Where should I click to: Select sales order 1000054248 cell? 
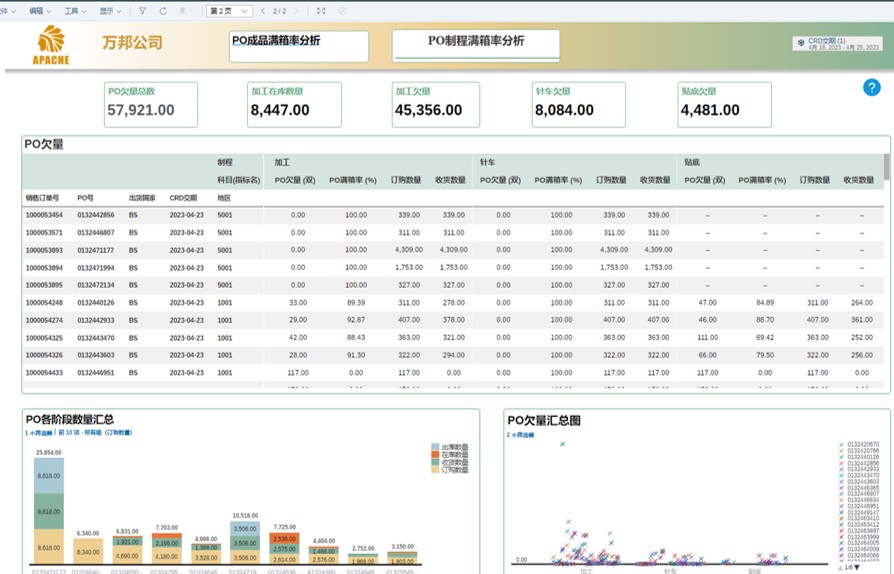tap(44, 303)
